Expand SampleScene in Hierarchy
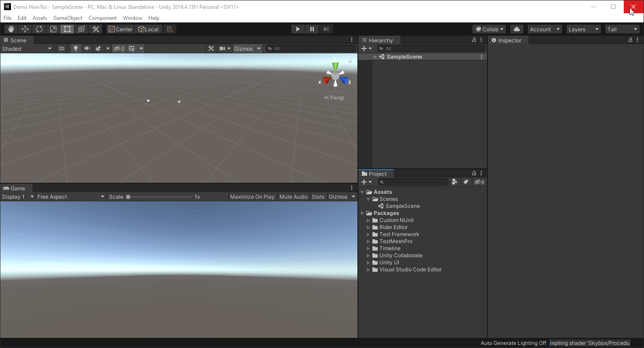The image size is (644, 348). [375, 57]
